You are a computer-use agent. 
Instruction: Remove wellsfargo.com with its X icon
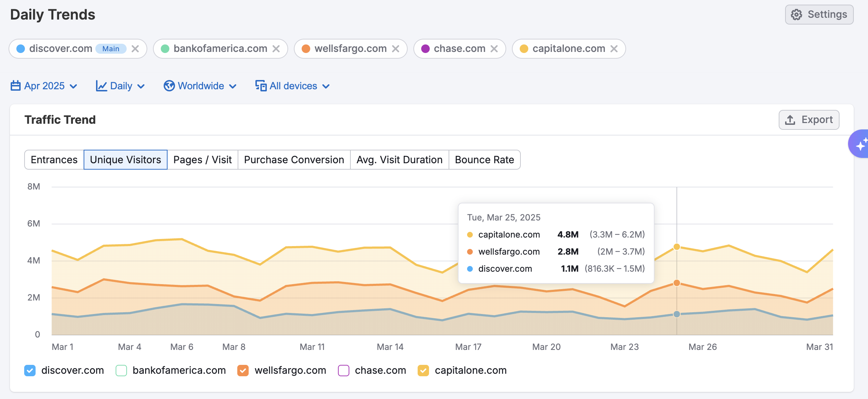[x=396, y=49]
